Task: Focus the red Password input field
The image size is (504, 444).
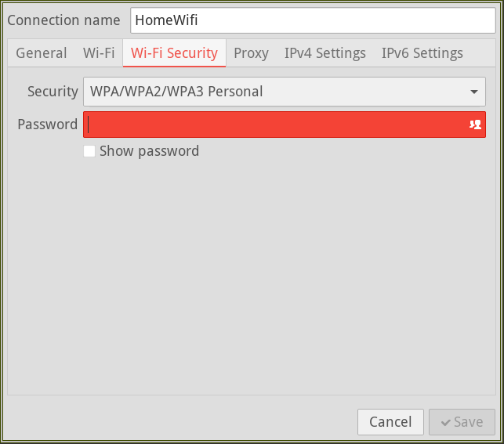Action: point(274,125)
